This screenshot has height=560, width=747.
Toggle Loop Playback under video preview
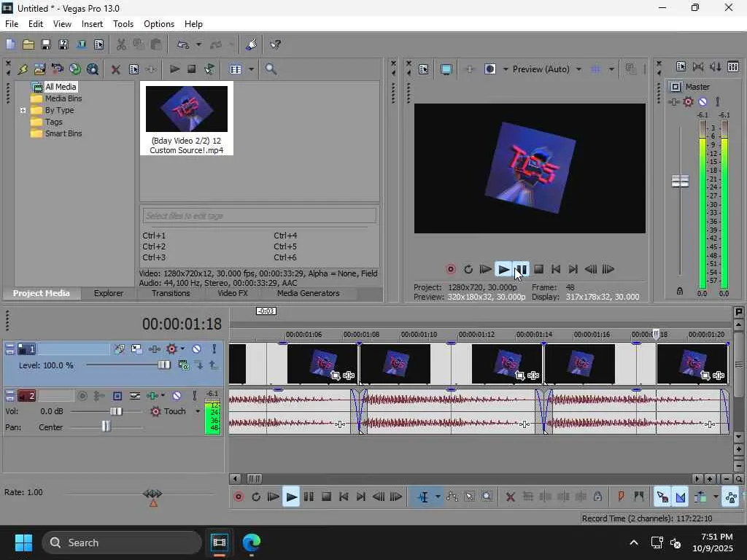(468, 270)
